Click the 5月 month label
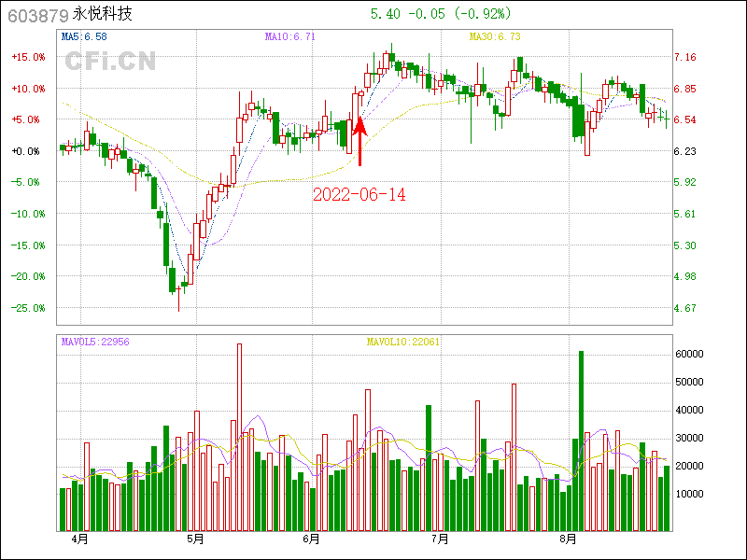Viewport: 747px width, 560px height. point(195,539)
